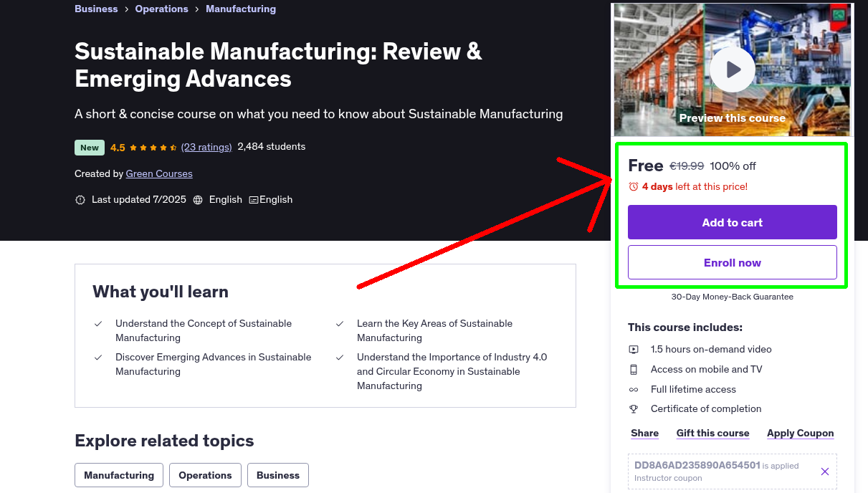
Task: Click the course subtitle description
Action: point(319,114)
